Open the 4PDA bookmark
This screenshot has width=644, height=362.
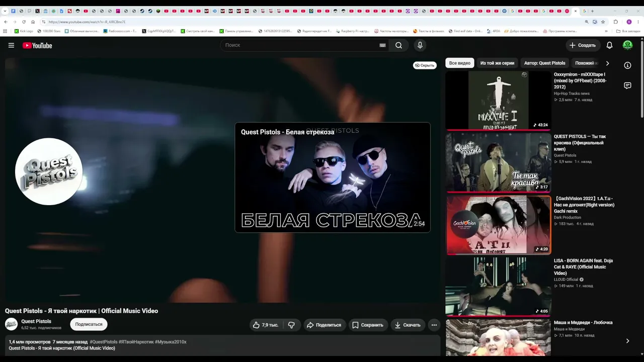pyautogui.click(x=494, y=31)
